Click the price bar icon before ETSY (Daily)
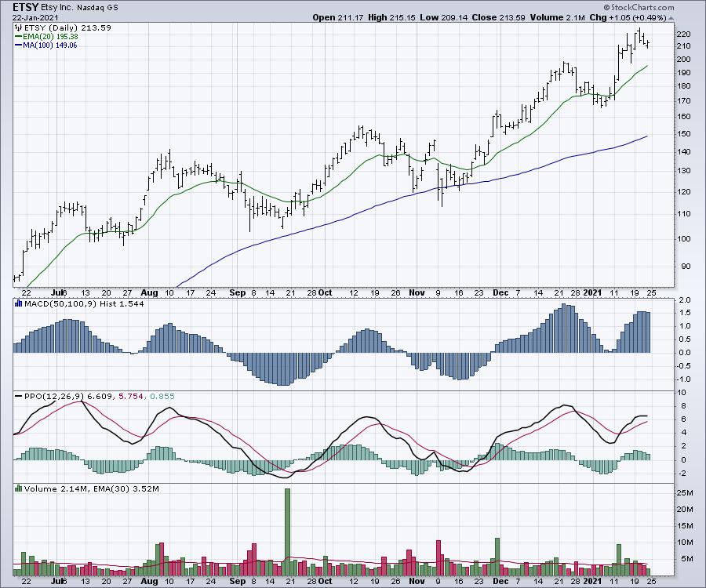Image resolution: width=706 pixels, height=588 pixels. pyautogui.click(x=19, y=28)
